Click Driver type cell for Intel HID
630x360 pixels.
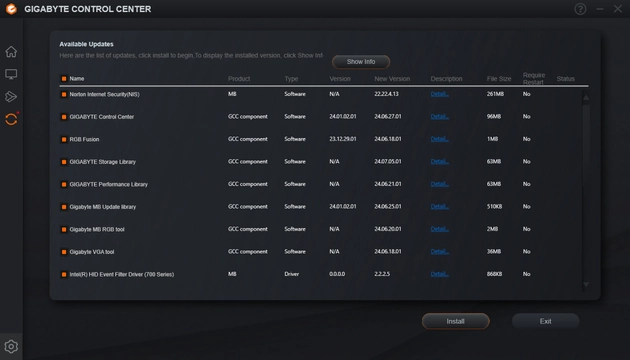tap(291, 274)
